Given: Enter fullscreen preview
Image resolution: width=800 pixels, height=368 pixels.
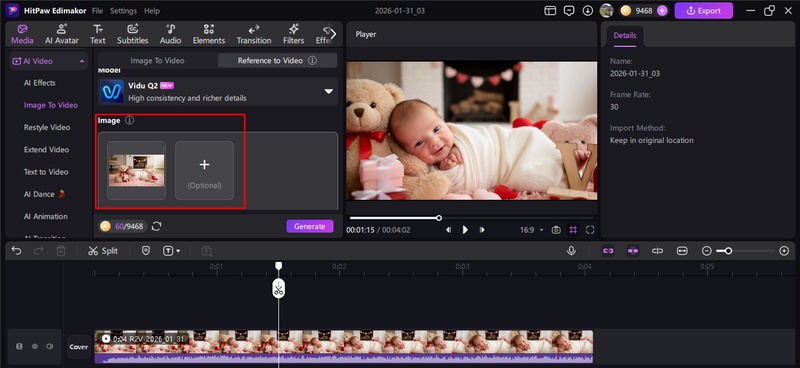Looking at the screenshot, I should tap(590, 230).
